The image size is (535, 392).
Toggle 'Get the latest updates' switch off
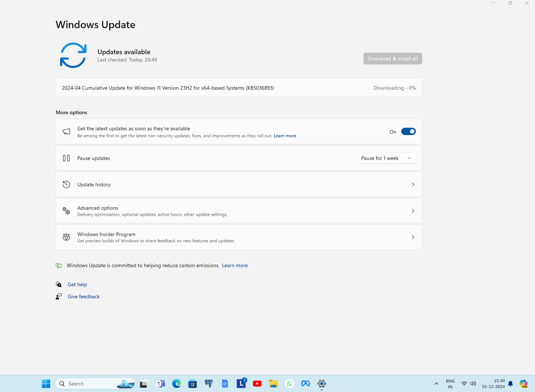(408, 131)
